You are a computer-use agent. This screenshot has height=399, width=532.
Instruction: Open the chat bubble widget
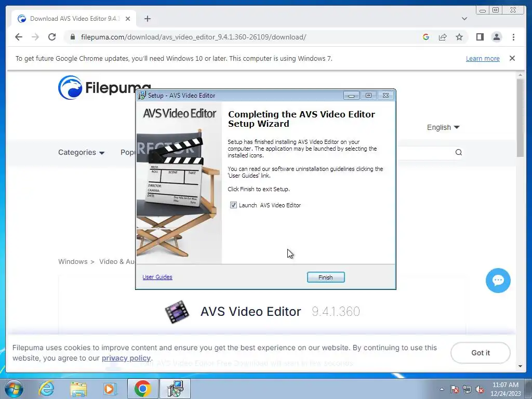coord(498,280)
